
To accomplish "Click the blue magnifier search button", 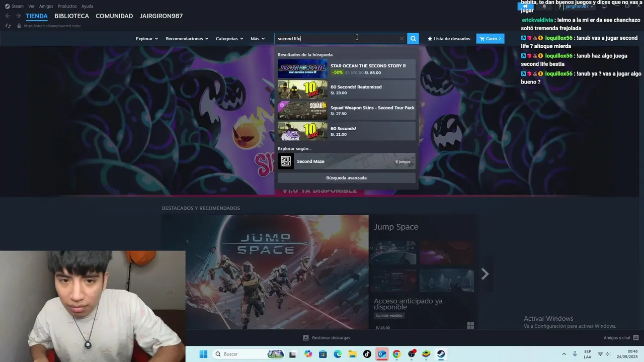I will click(x=413, y=38).
